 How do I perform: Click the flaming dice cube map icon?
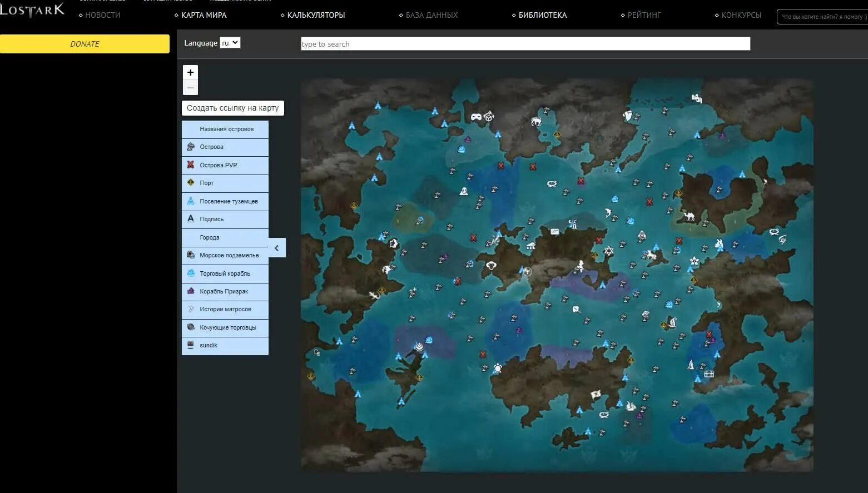tap(489, 116)
